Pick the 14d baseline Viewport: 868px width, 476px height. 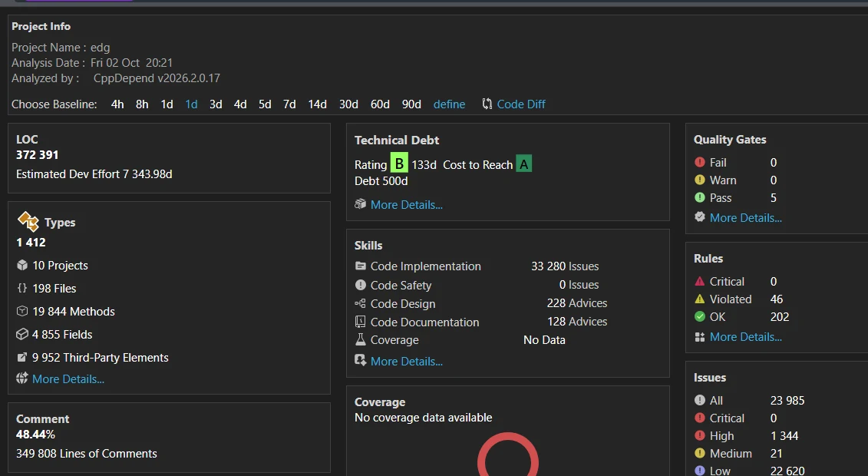click(x=318, y=104)
